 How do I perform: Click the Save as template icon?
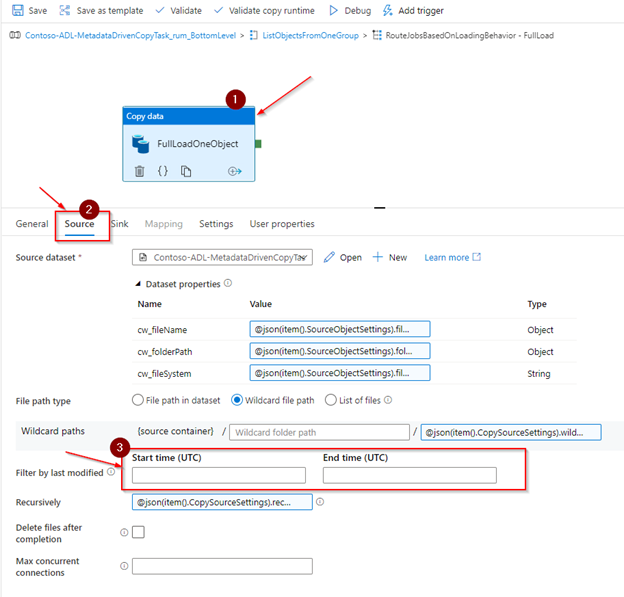(64, 10)
